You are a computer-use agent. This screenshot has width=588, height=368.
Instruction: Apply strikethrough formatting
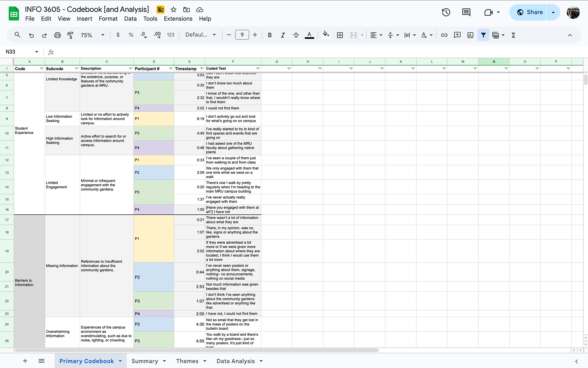[x=296, y=35]
